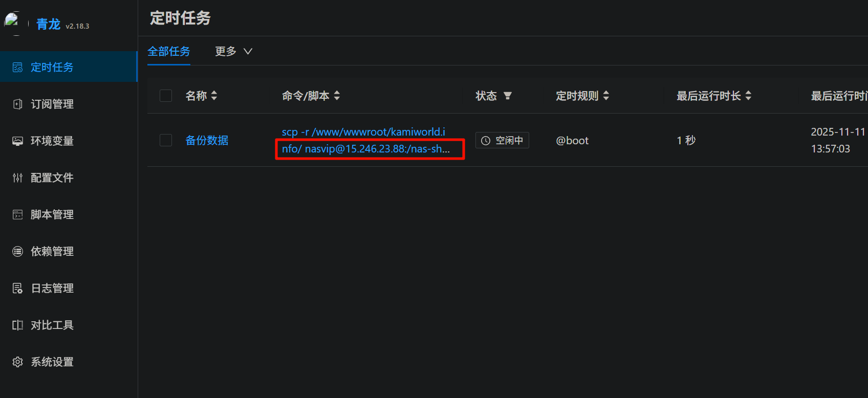Switch to the 全部任务 tab

click(169, 51)
